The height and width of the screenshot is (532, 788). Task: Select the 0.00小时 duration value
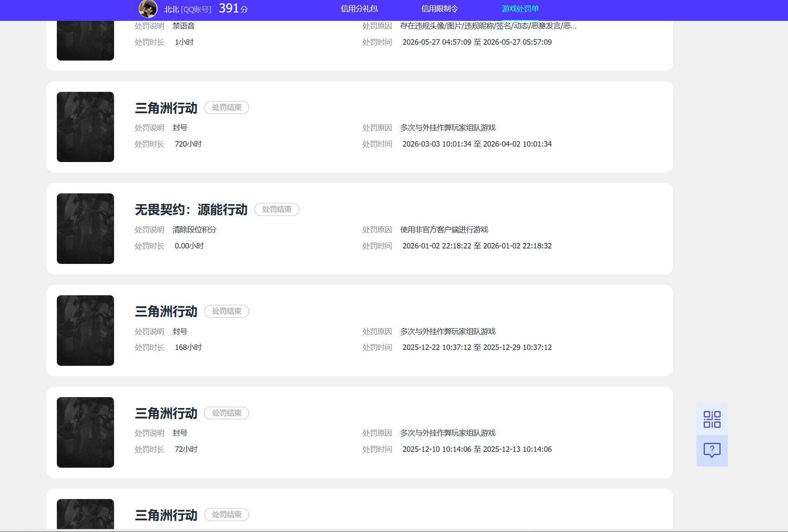(x=189, y=246)
